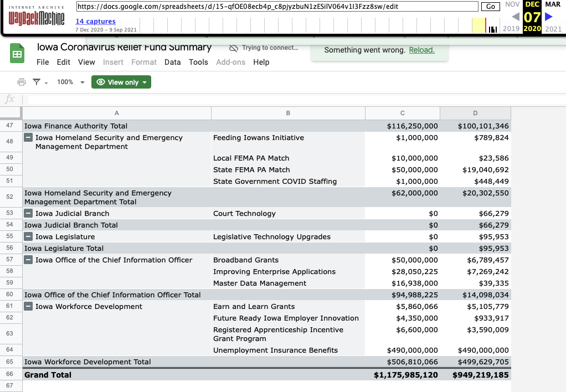
Task: Open the Data menu
Action: pos(173,62)
